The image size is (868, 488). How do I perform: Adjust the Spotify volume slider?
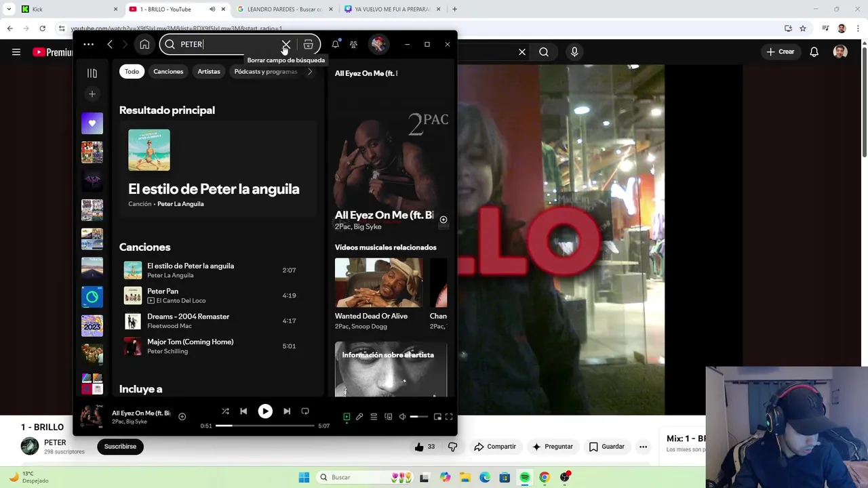click(419, 417)
